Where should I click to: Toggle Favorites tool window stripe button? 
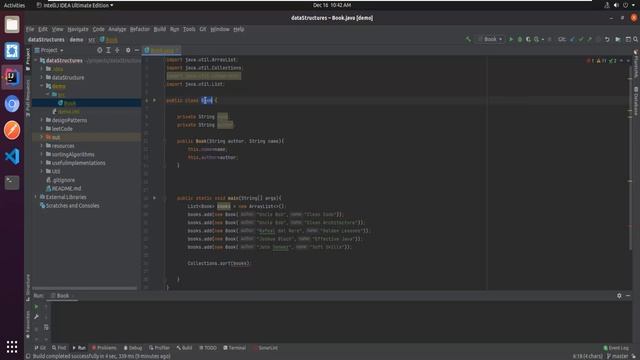[28, 324]
